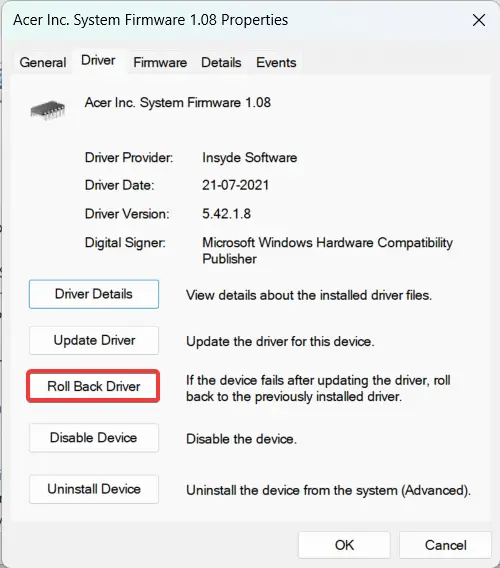Click the device name 'Acer Inc. System Firmware 1.08'
Image resolution: width=500 pixels, height=568 pixels.
[x=178, y=103]
